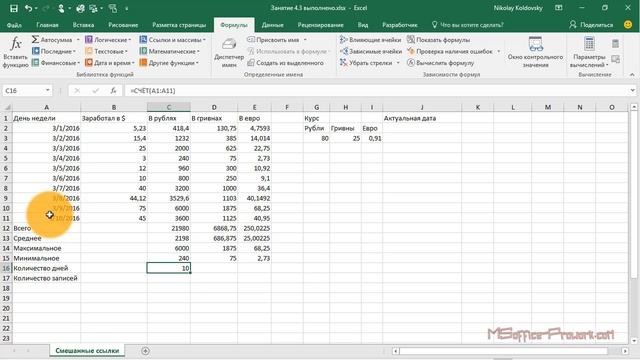Click the smiley feedback icon
The height and width of the screenshot is (360, 640).
coord(628,24)
